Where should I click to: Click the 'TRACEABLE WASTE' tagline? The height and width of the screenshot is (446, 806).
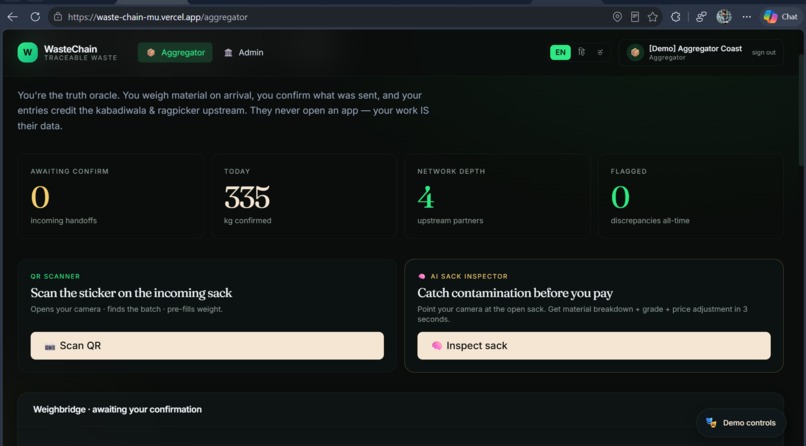click(x=80, y=58)
